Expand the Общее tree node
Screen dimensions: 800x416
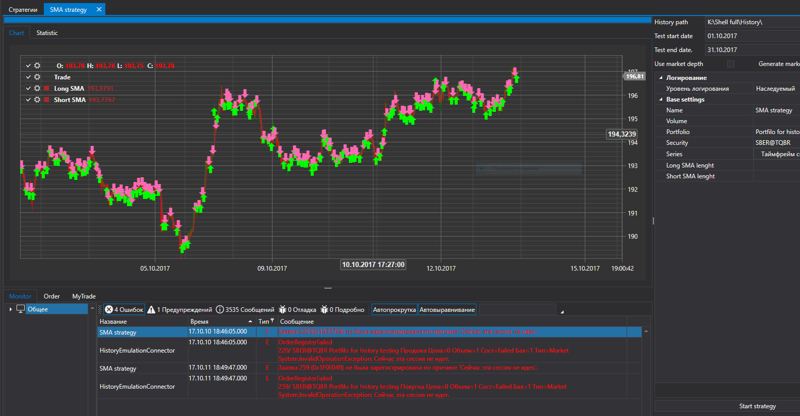pyautogui.click(x=11, y=309)
